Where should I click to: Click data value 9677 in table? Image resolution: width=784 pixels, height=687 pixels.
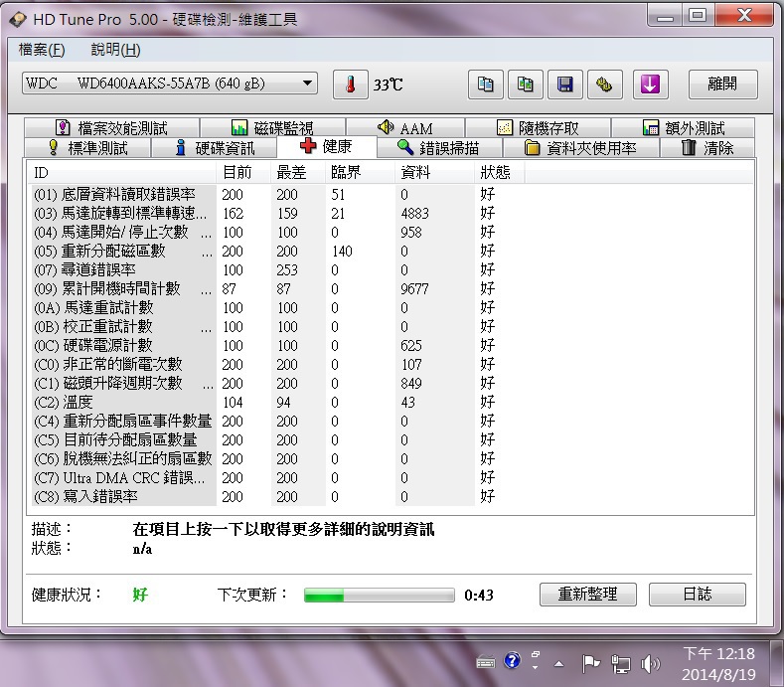click(x=414, y=289)
